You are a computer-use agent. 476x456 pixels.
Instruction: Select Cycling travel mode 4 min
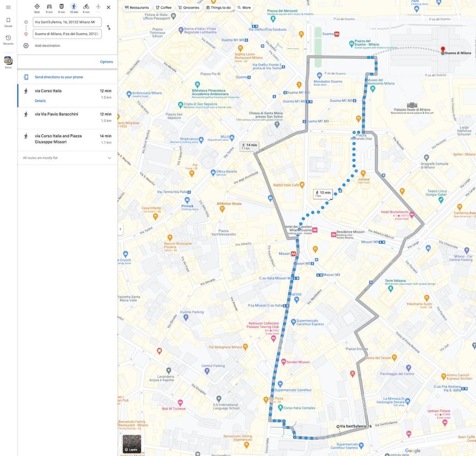(x=86, y=8)
